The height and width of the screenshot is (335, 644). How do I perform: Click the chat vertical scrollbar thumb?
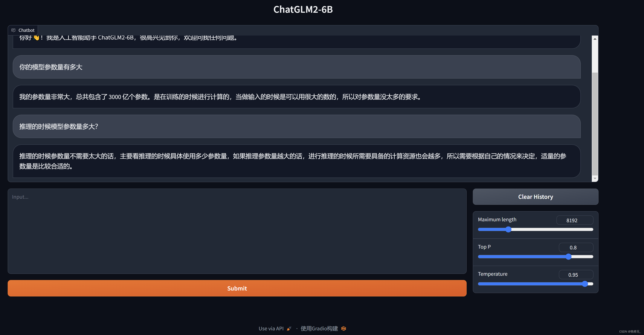[595, 124]
